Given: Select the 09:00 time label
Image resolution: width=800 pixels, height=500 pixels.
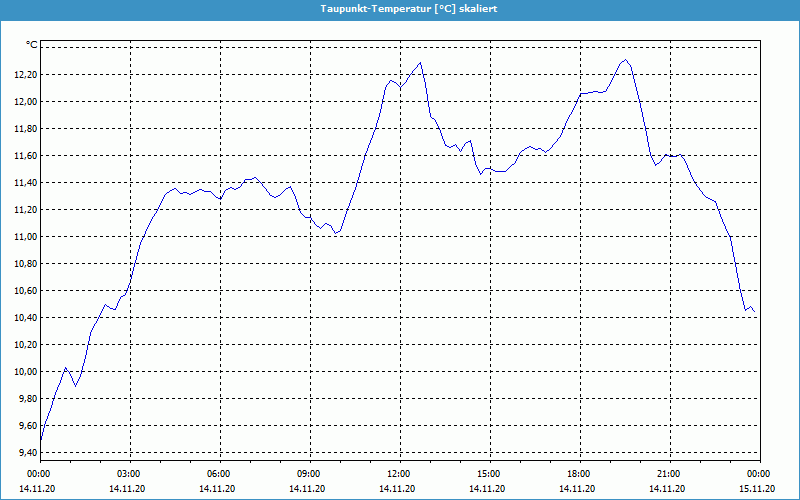Looking at the screenshot, I should tap(308, 473).
